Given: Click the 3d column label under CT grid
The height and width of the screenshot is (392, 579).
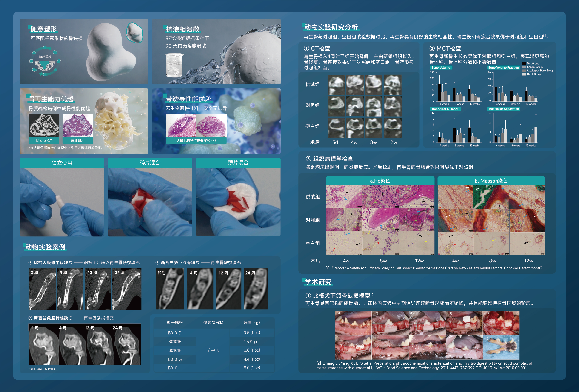Looking at the screenshot, I should click(x=335, y=142).
